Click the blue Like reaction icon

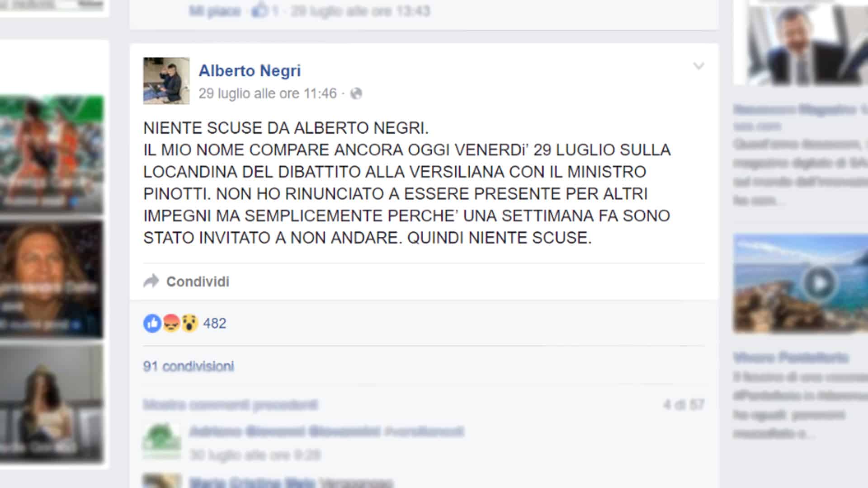tap(152, 324)
